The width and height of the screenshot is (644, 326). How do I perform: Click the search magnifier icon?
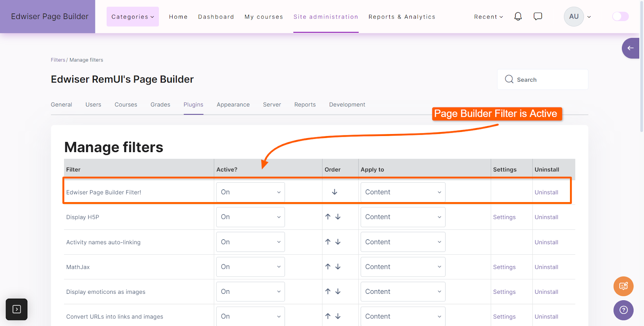[509, 79]
